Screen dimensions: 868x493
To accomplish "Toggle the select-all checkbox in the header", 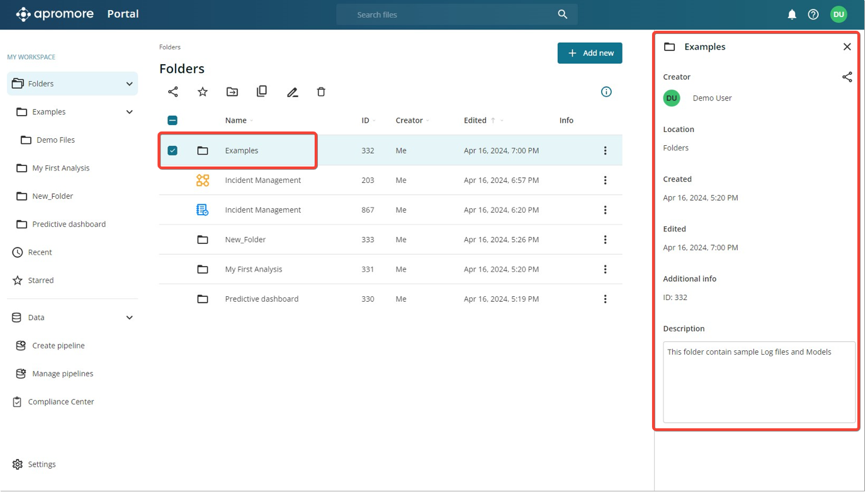I will (172, 120).
